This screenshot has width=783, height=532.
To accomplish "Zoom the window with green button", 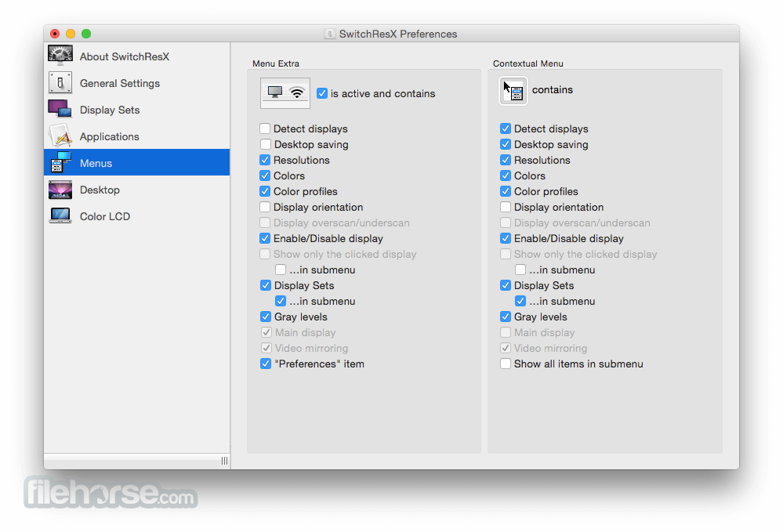I will (x=86, y=34).
